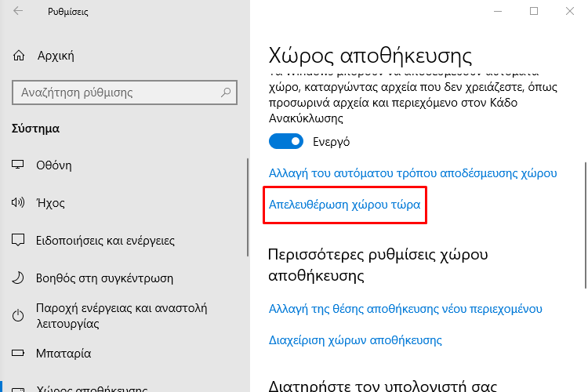Select the Ήχος speaker icon

[17, 202]
